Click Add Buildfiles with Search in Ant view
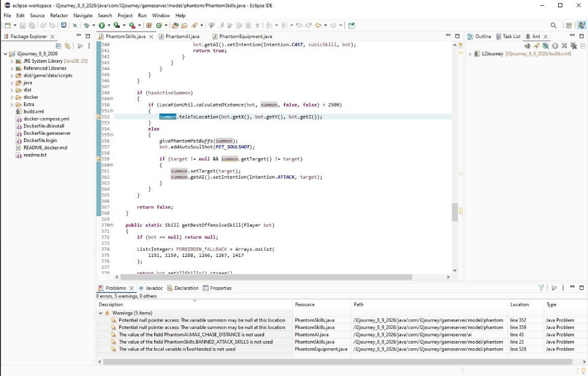The width and height of the screenshot is (588, 376). [537, 45]
